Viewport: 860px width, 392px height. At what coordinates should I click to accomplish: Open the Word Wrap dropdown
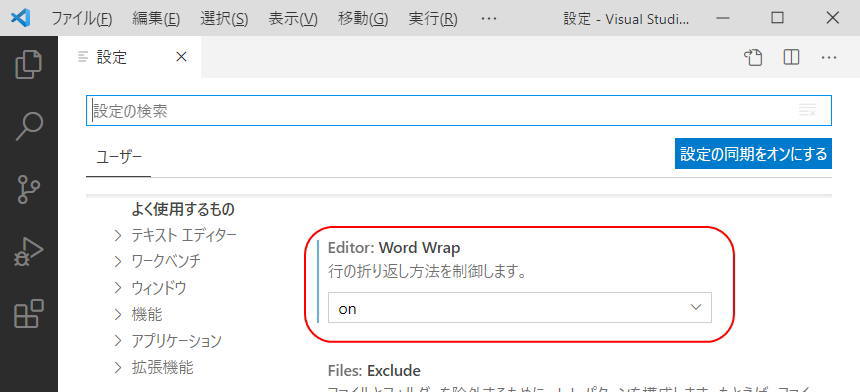pos(519,308)
